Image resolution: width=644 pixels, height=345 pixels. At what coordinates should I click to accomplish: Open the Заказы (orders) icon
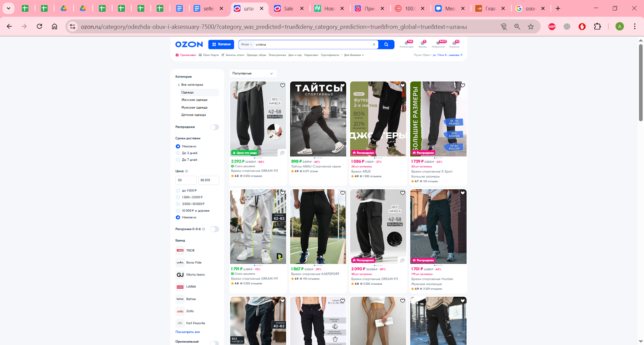click(422, 44)
